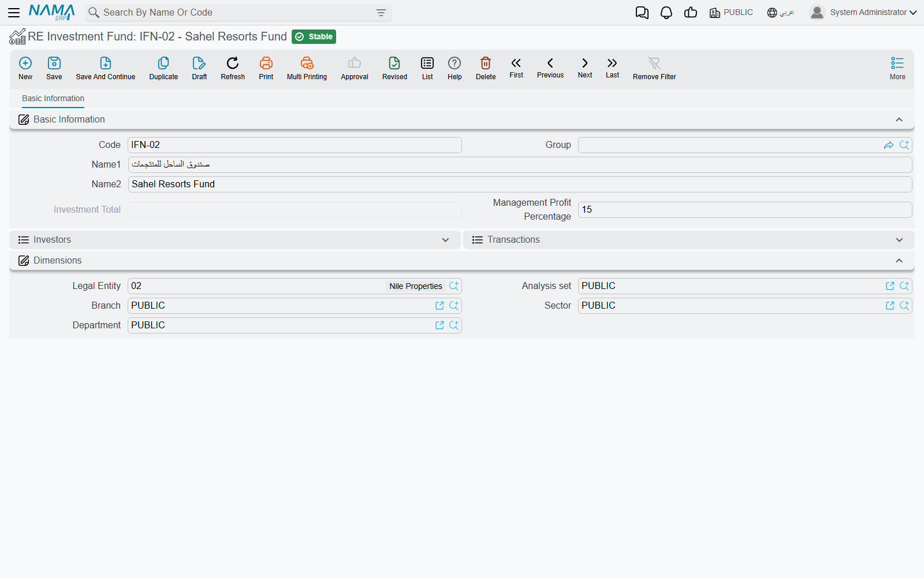Refresh the record
The height and width of the screenshot is (578, 924).
pos(233,68)
